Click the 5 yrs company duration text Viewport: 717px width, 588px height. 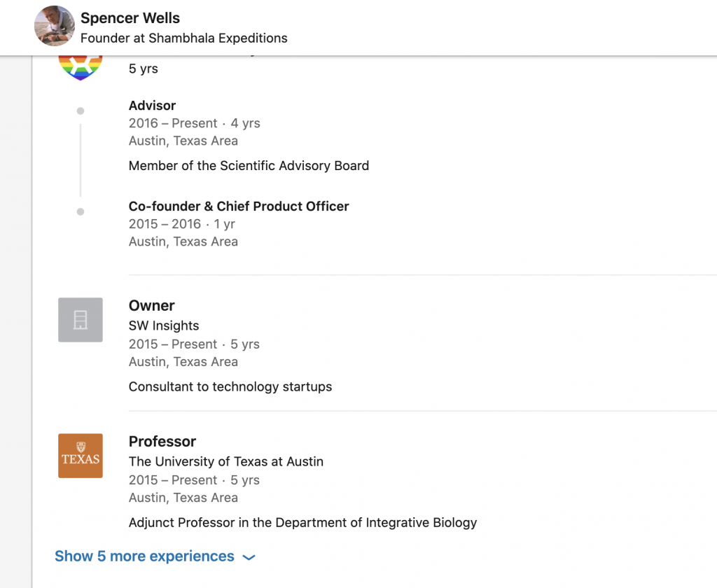[x=144, y=69]
